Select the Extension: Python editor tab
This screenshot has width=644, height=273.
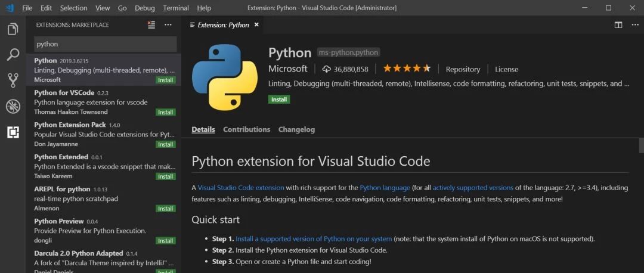[224, 25]
